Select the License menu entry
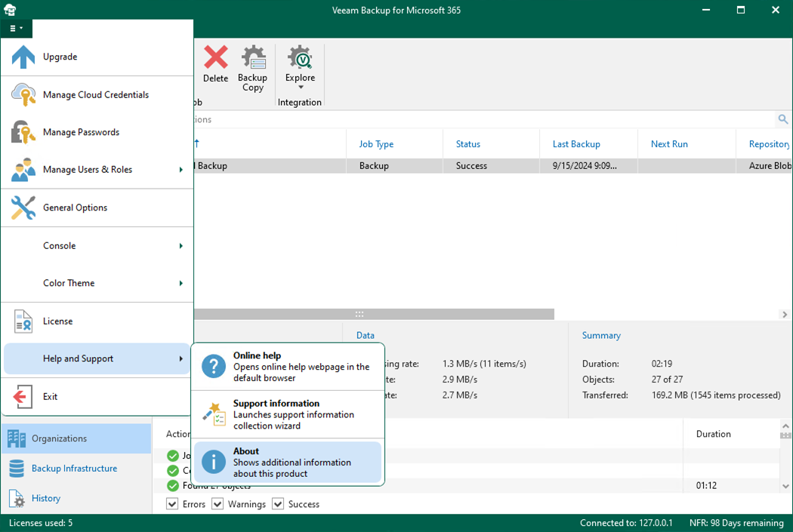 pos(97,321)
